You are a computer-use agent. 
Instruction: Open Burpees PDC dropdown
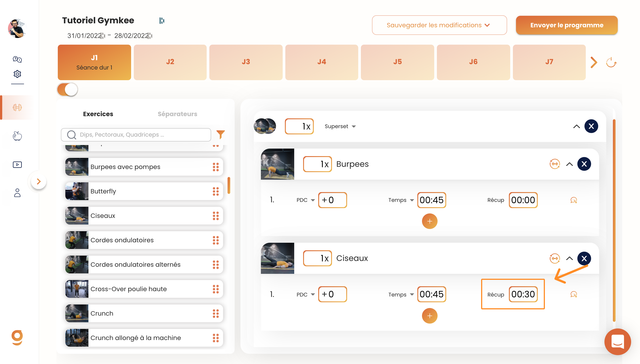pyautogui.click(x=305, y=200)
